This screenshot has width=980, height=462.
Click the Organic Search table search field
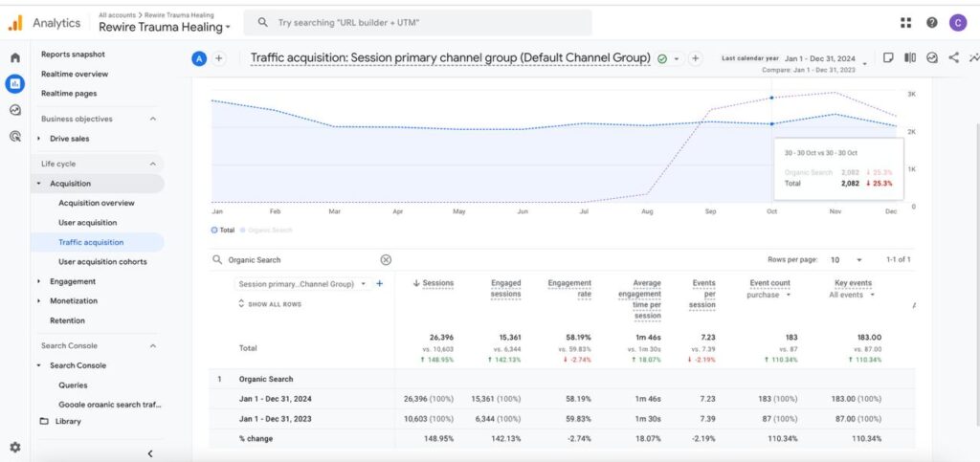pyautogui.click(x=301, y=260)
